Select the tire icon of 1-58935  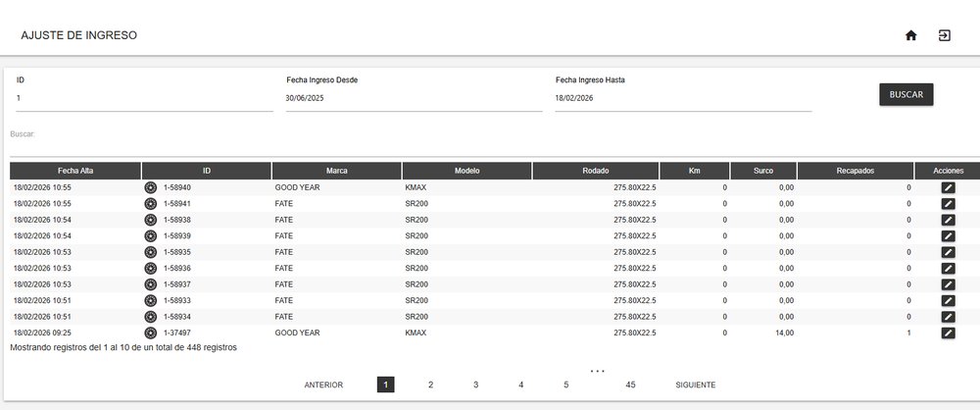coord(150,252)
